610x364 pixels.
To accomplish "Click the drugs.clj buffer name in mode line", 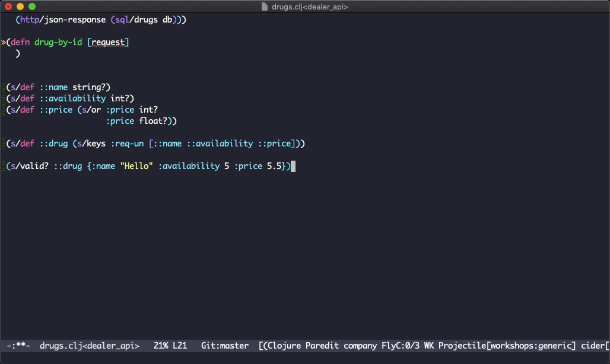I will 89,346.
